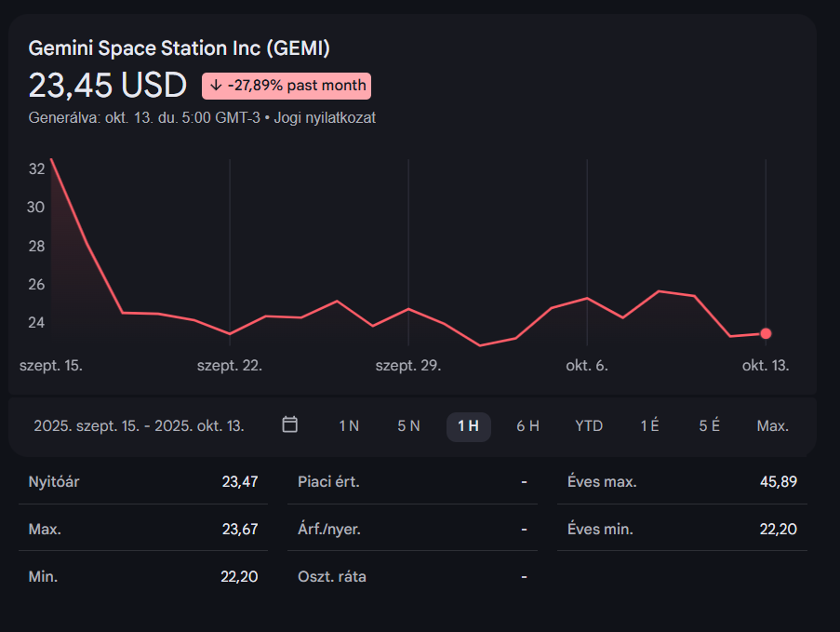The height and width of the screenshot is (632, 840).
Task: Click the Éves max. value 45,89
Action: (x=778, y=482)
